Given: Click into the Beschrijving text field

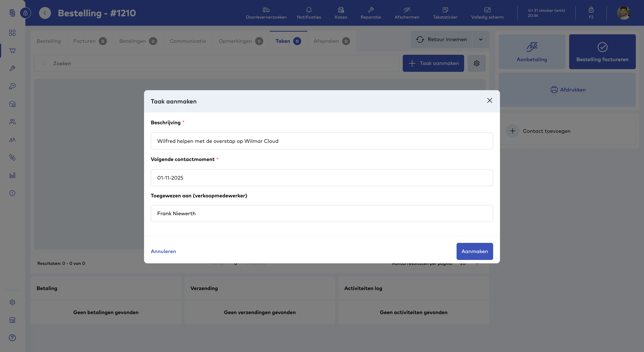Looking at the screenshot, I should pos(322,141).
